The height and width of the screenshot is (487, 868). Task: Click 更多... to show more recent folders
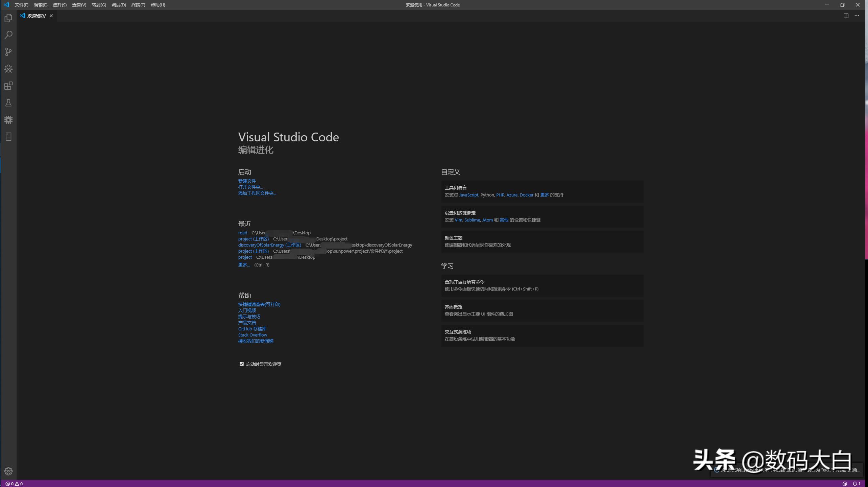coord(244,265)
